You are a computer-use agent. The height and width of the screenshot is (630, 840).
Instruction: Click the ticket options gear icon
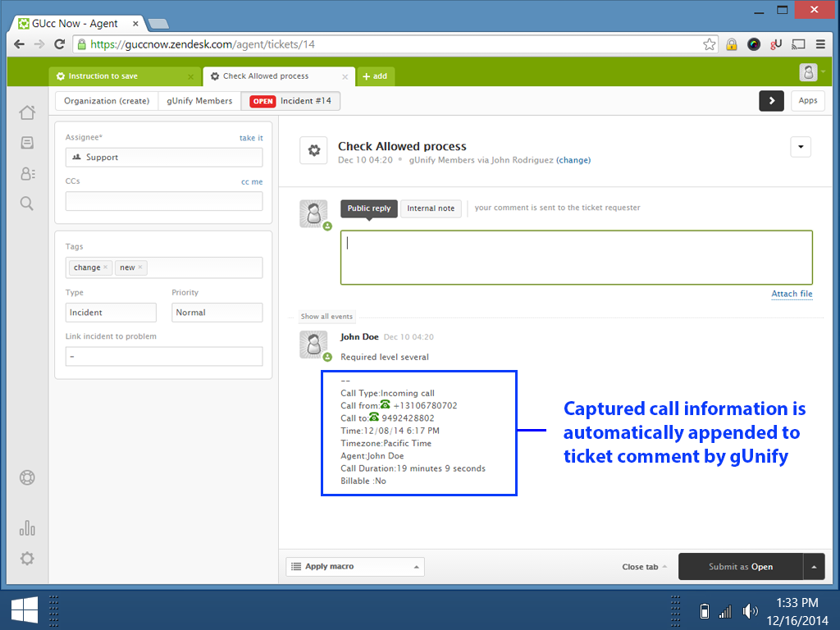[313, 151]
